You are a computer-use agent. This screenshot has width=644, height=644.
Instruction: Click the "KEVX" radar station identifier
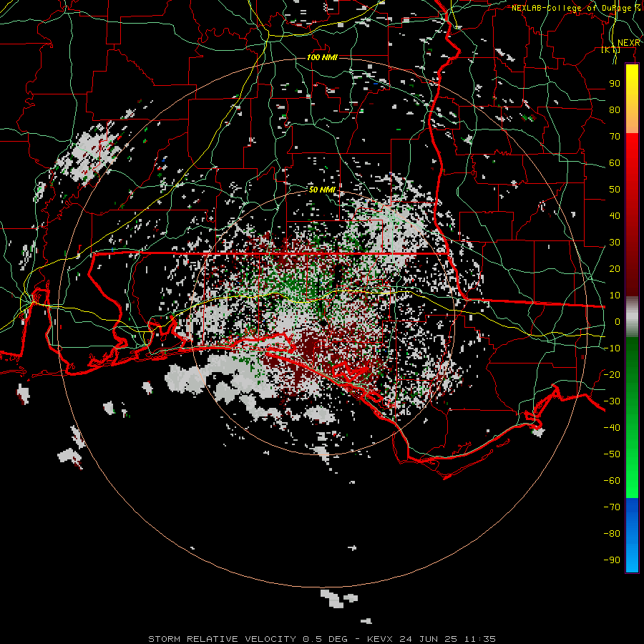tap(380, 639)
